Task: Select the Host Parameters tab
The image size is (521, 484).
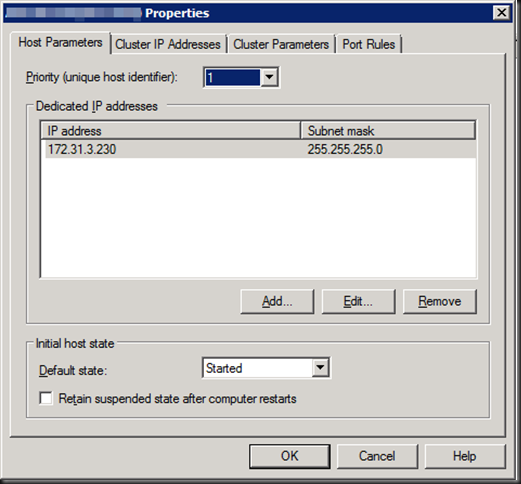Action: pos(60,43)
